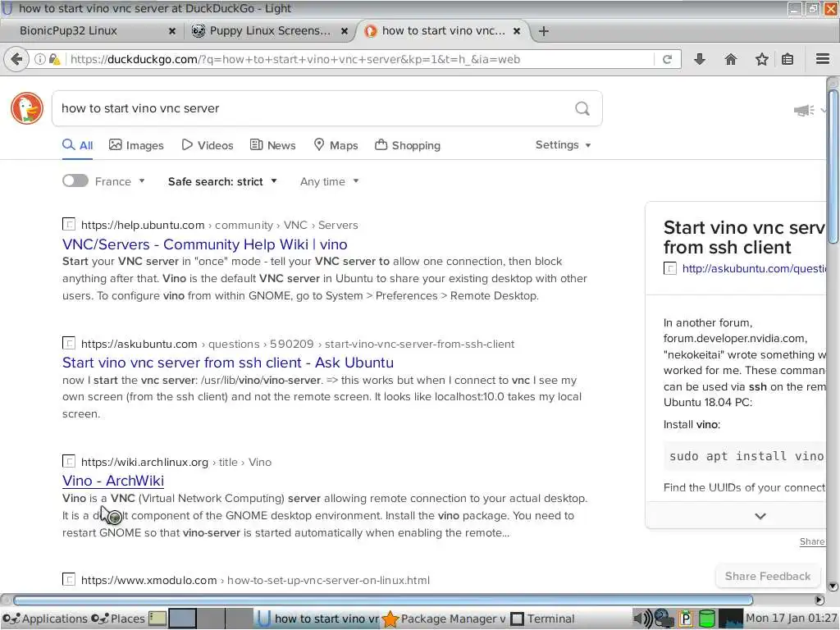Click the volume speaker tray icon
Image resolution: width=840 pixels, height=630 pixels.
[643, 619]
